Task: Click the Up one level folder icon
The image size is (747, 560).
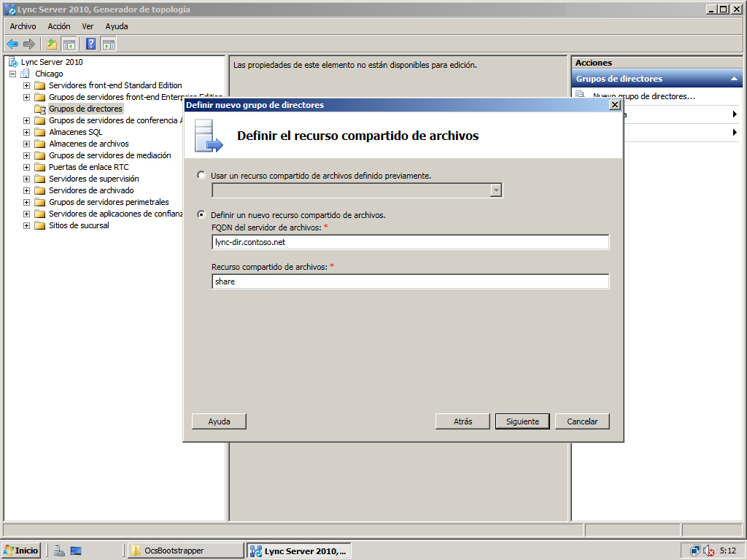Action: click(x=52, y=44)
